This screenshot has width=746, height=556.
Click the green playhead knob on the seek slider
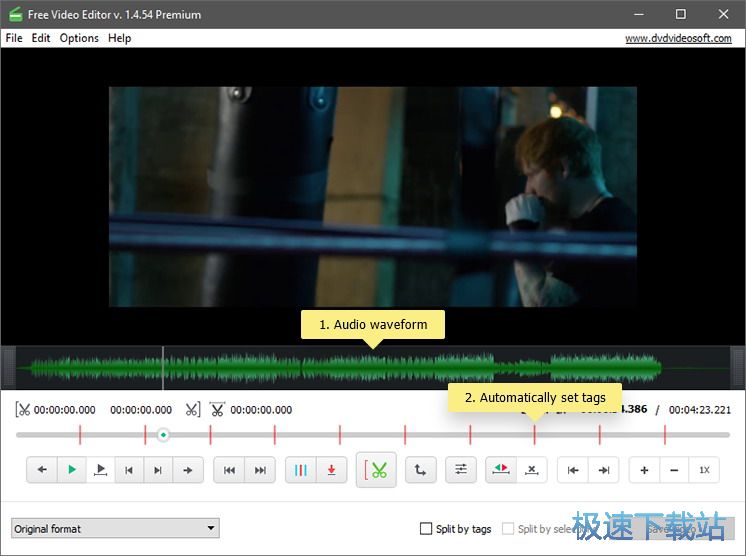pos(163,435)
